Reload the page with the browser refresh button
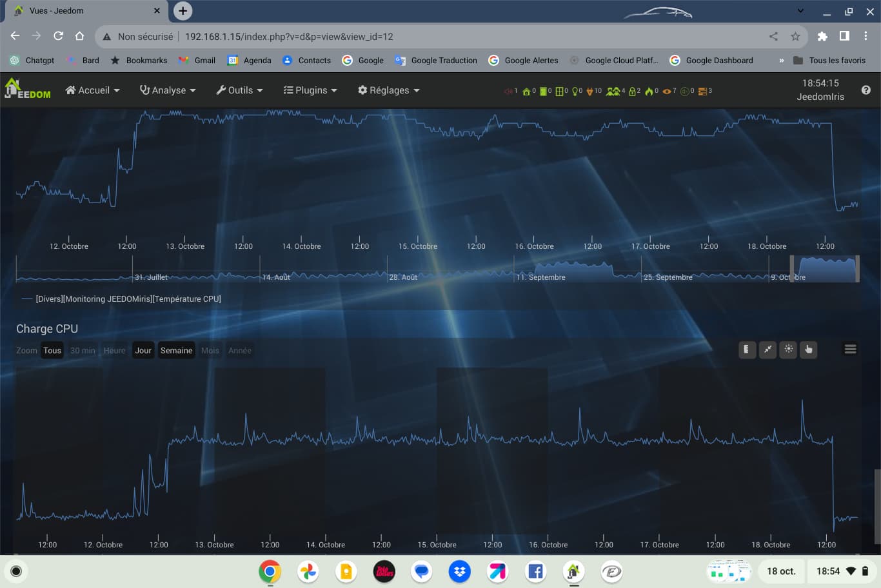The height and width of the screenshot is (588, 881). [x=58, y=36]
